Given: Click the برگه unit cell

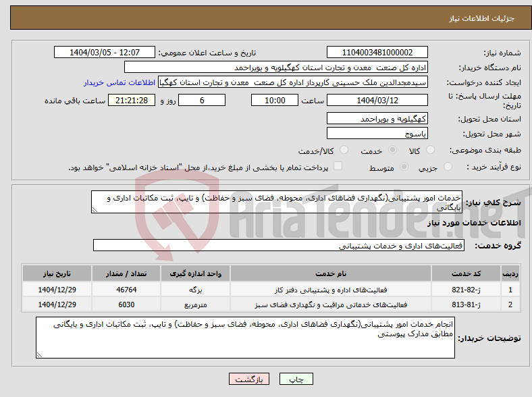Looking at the screenshot, I should pyautogui.click(x=195, y=290).
